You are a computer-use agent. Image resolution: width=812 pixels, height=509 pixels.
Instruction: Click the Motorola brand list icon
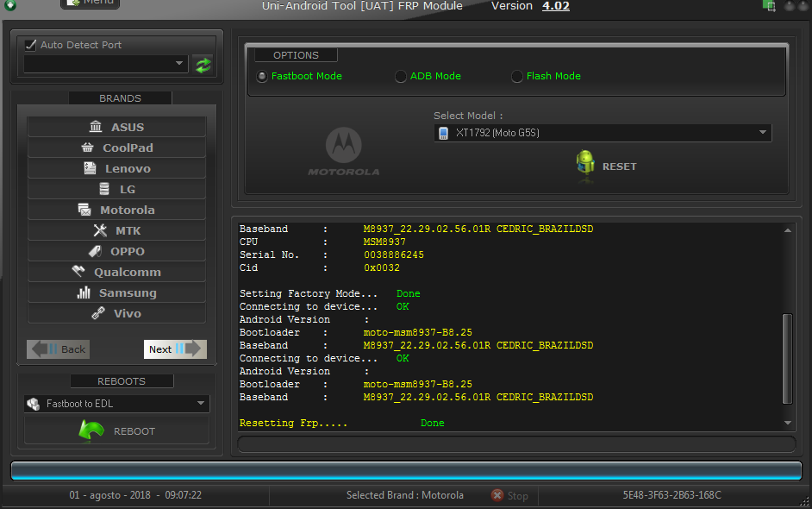pyautogui.click(x=84, y=210)
